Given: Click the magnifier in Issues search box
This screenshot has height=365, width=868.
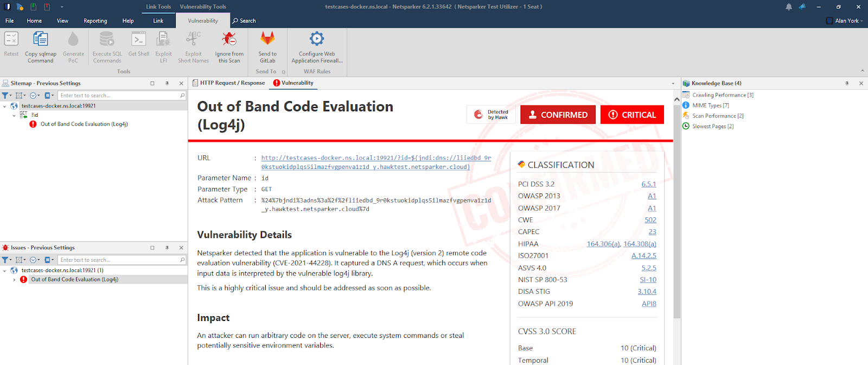Looking at the screenshot, I should click(x=182, y=260).
